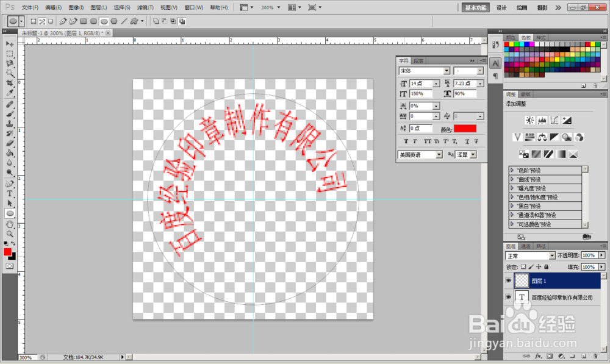The image size is (610, 364).
Task: Close the 未标题-1 document tab
Action: [x=108, y=33]
